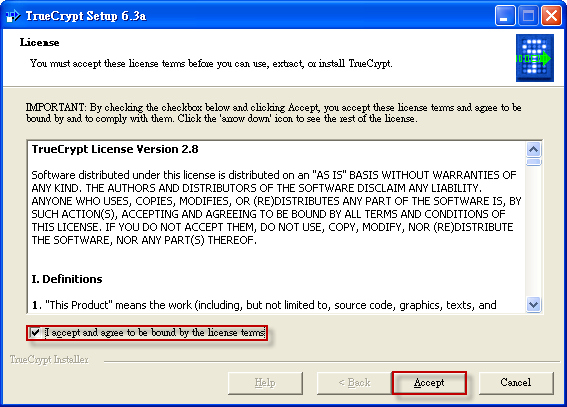
Task: Minimize the TrueCrypt Setup window
Action: pyautogui.click(x=505, y=16)
